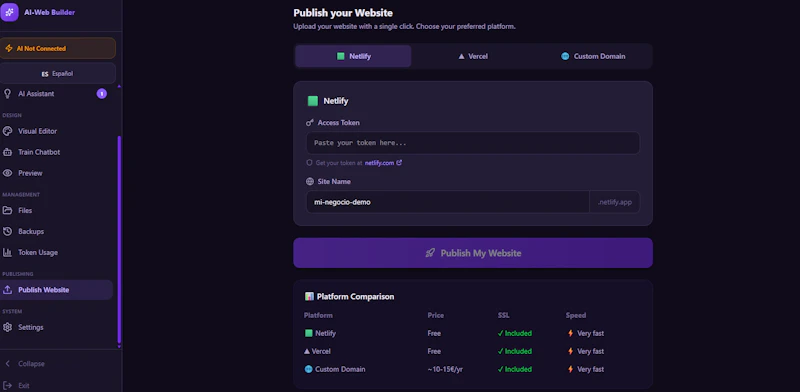Click the Free price in Netlify row
Viewport: 800px width, 392px height.
point(434,333)
